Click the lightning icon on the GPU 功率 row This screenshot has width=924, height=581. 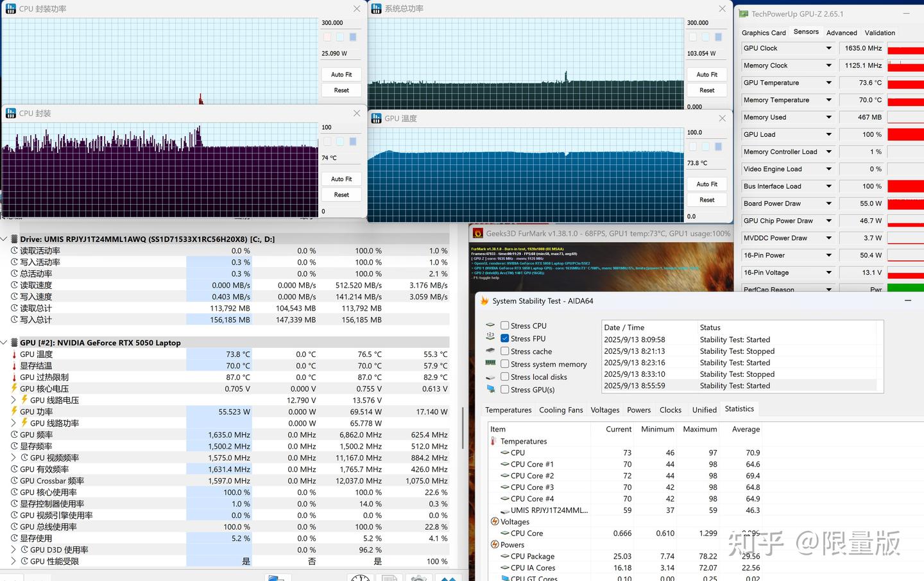[14, 412]
